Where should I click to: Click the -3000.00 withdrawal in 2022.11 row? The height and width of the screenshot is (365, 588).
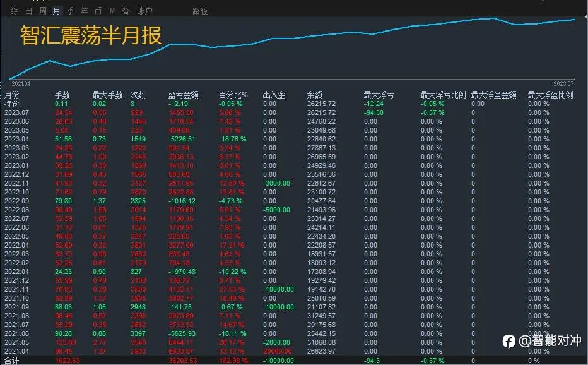coord(276,183)
